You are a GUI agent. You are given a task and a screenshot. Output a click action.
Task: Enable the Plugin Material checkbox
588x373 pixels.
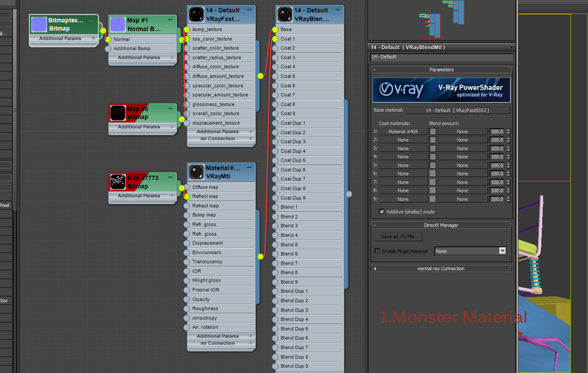tap(378, 251)
